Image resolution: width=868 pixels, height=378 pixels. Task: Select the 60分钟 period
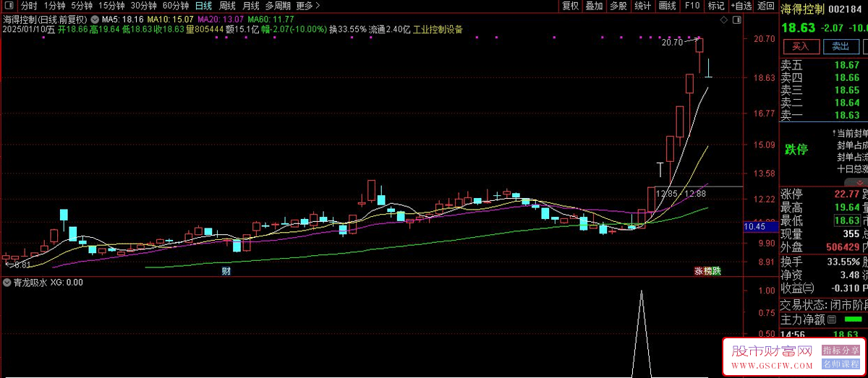coord(175,6)
